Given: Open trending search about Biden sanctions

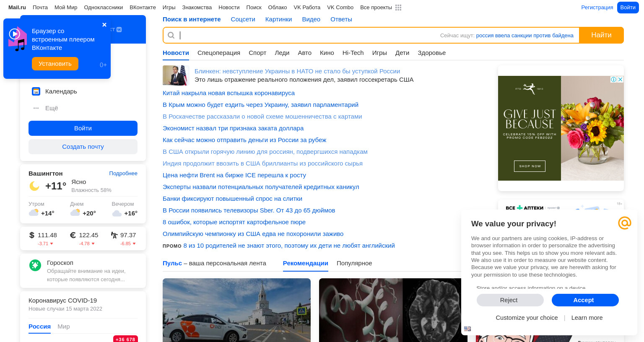Looking at the screenshot, I should [x=525, y=36].
